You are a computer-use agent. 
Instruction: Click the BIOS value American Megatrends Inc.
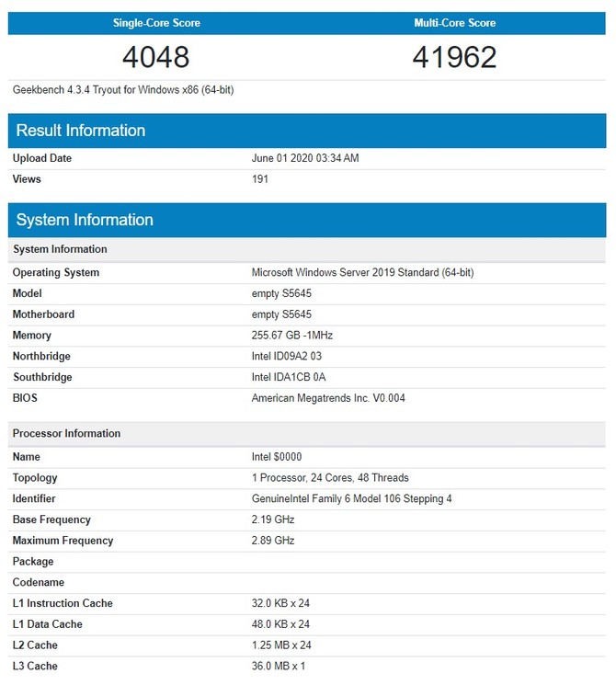(x=328, y=398)
